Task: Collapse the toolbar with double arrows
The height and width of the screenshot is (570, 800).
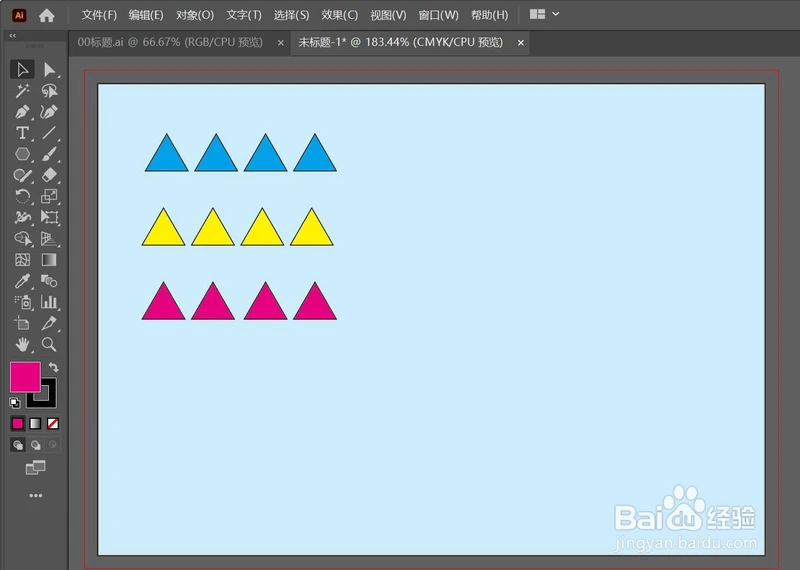Action: pyautogui.click(x=13, y=36)
